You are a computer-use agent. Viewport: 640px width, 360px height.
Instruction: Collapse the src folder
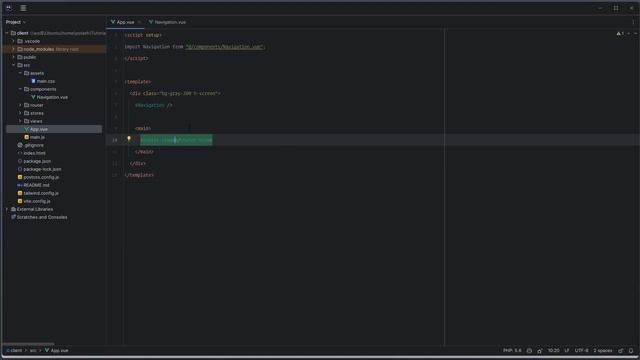coord(13,65)
